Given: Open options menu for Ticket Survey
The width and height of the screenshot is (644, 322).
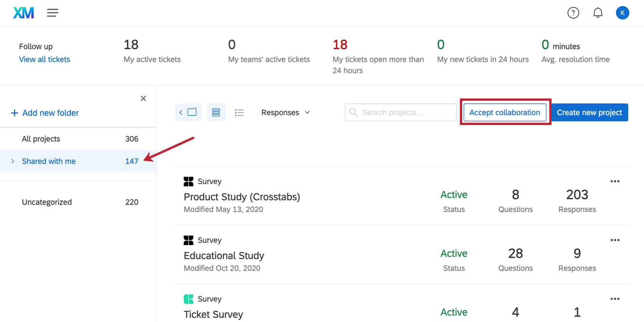Looking at the screenshot, I should click(615, 299).
